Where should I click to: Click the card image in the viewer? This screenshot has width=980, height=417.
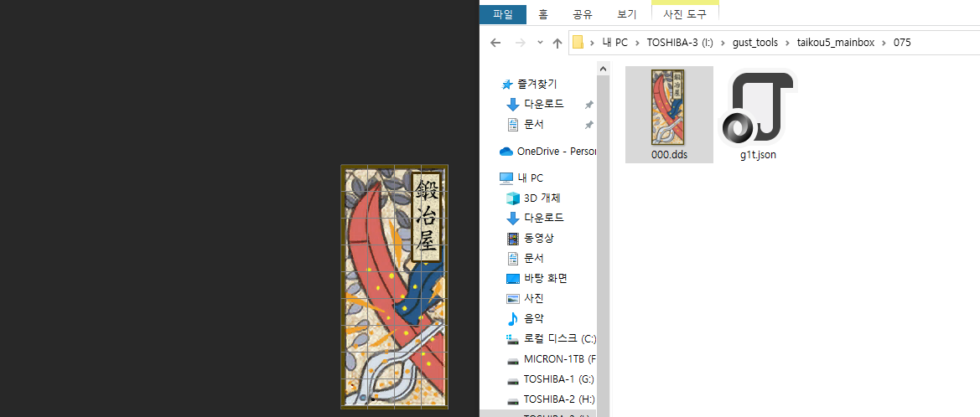(x=394, y=286)
